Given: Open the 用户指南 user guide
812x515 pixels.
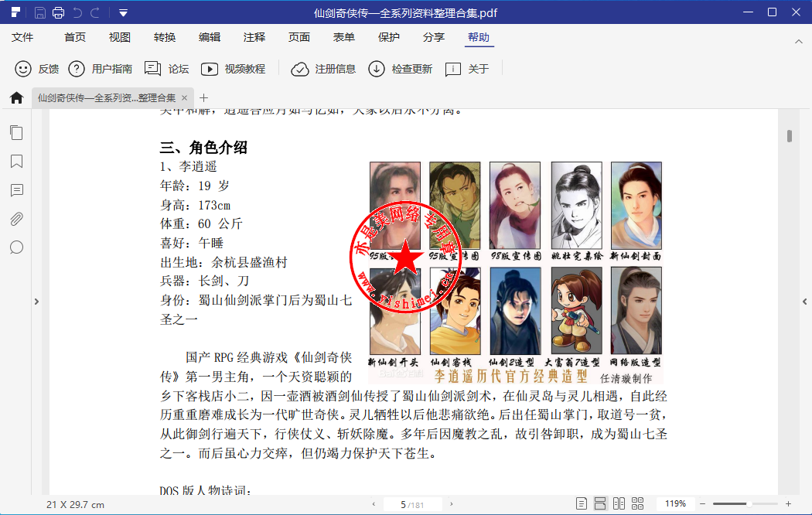Looking at the screenshot, I should click(x=100, y=69).
